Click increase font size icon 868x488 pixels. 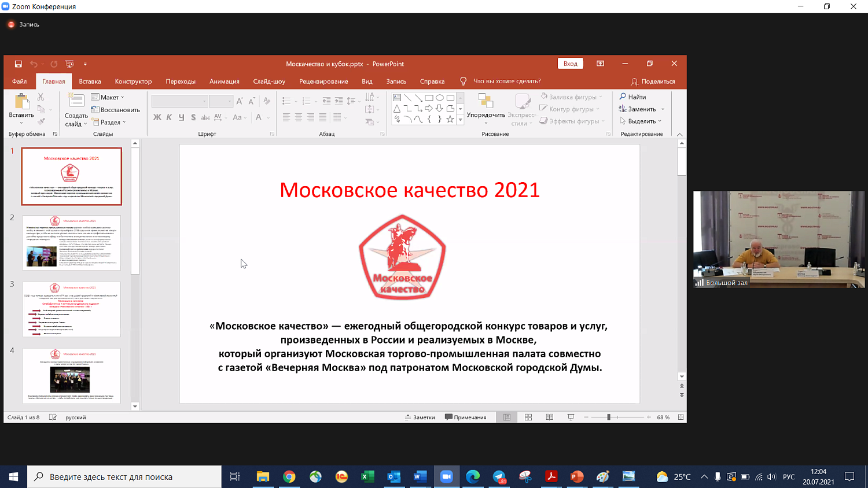[x=240, y=101]
